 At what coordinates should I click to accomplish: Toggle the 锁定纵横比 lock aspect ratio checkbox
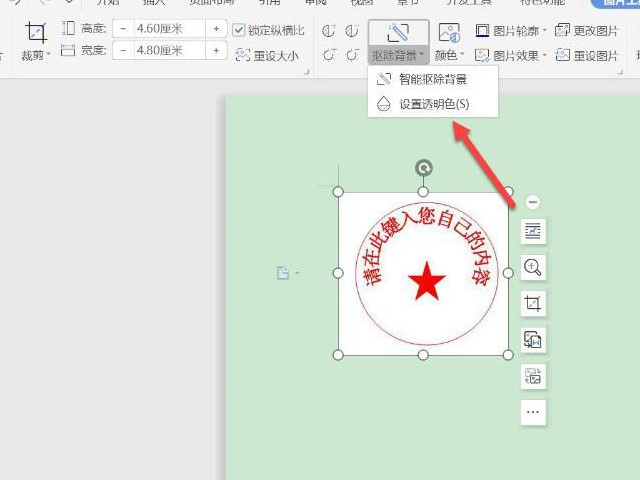(238, 30)
